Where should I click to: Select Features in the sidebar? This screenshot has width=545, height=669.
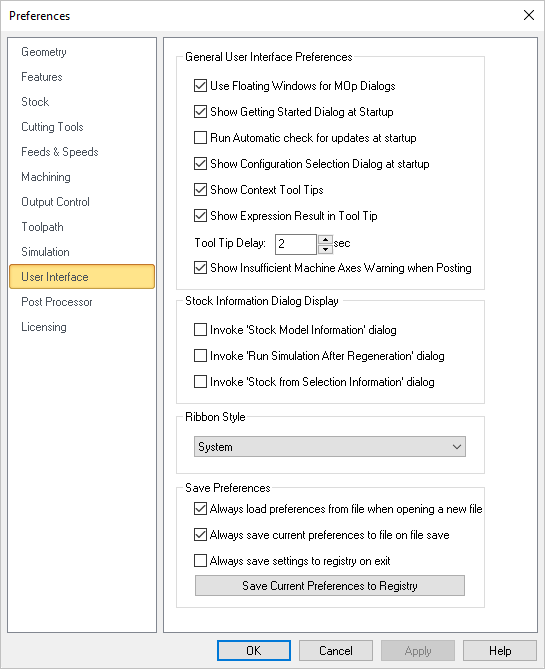pyautogui.click(x=42, y=77)
